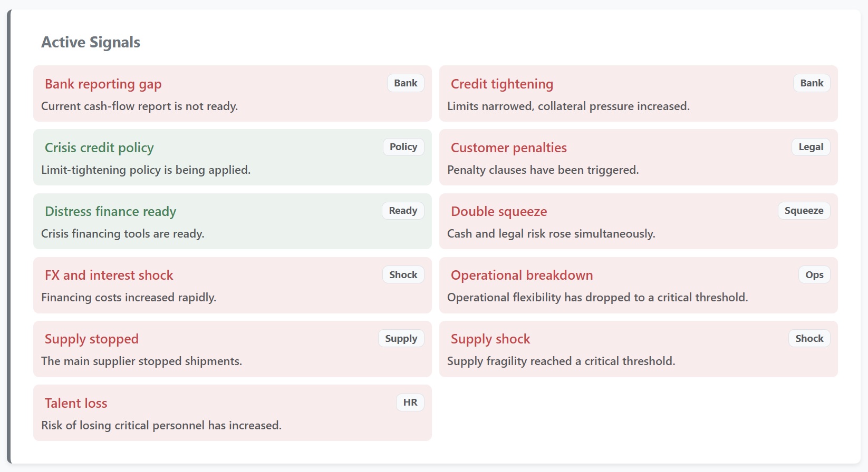Screen dimensions: 868x472
Task: Open the Talent loss signal
Action: [76, 404]
